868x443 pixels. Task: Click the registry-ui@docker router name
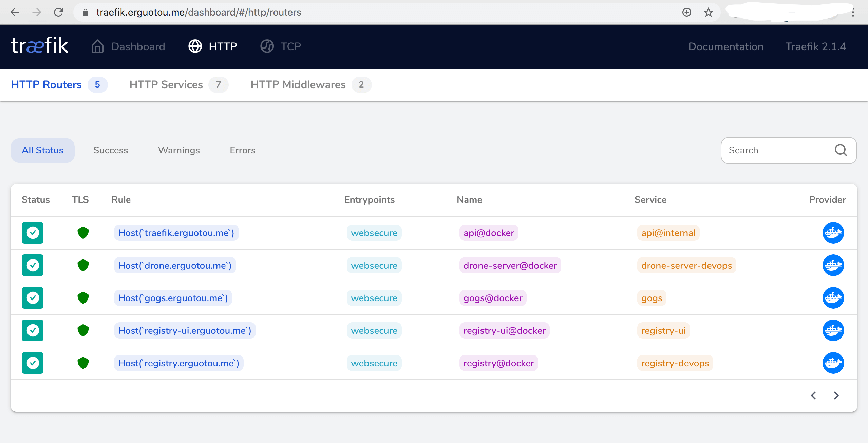[x=504, y=330]
